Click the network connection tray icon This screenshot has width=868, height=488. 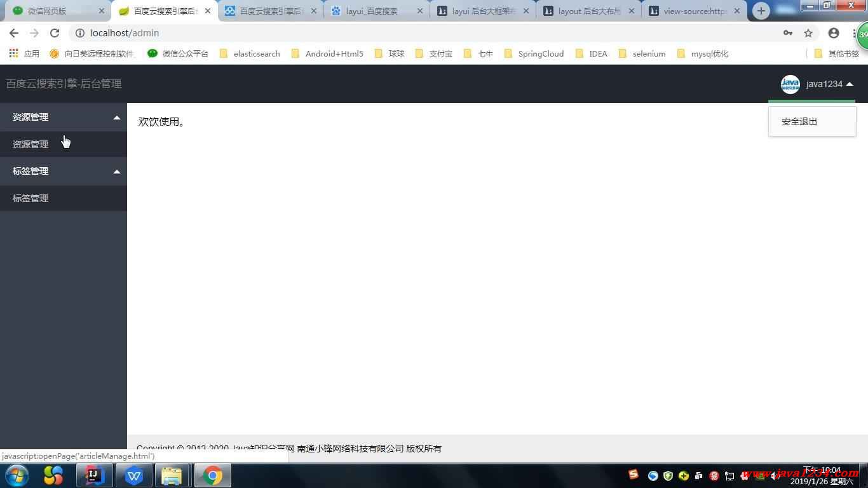(729, 476)
